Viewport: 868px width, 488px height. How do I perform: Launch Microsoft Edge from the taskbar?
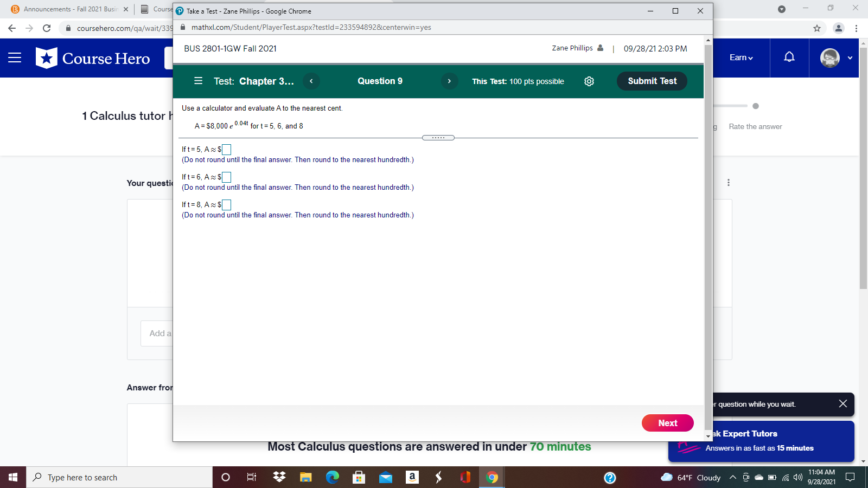point(333,477)
